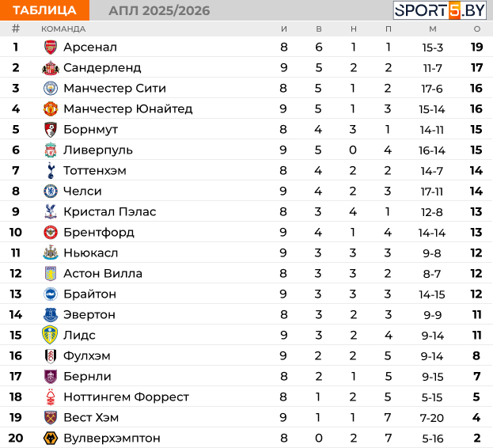Open the Ноттингем Форрест team link
This screenshot has width=493, height=448.
(126, 397)
